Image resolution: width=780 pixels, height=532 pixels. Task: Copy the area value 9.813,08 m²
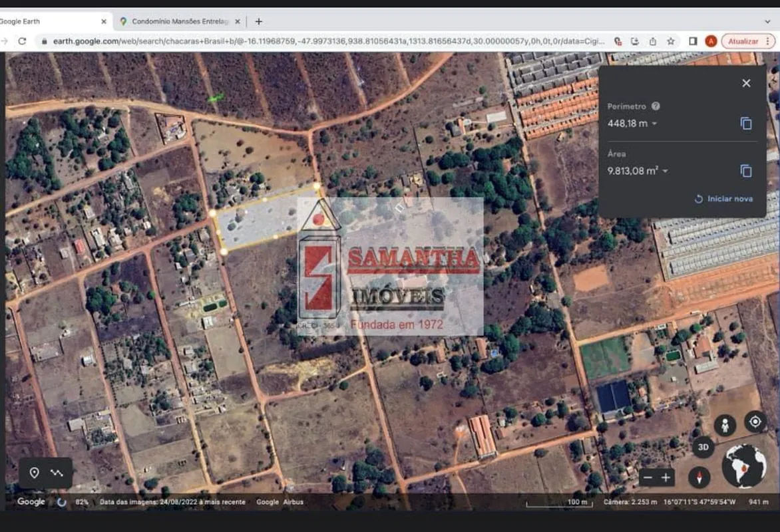(x=746, y=171)
